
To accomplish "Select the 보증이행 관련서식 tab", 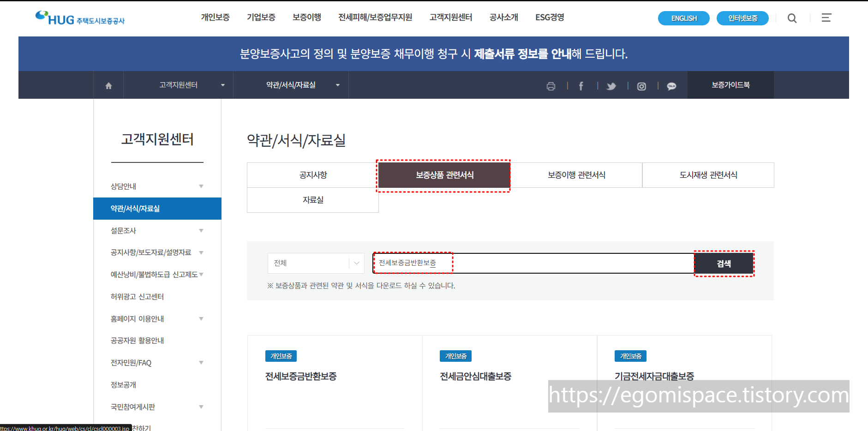I will (x=576, y=175).
